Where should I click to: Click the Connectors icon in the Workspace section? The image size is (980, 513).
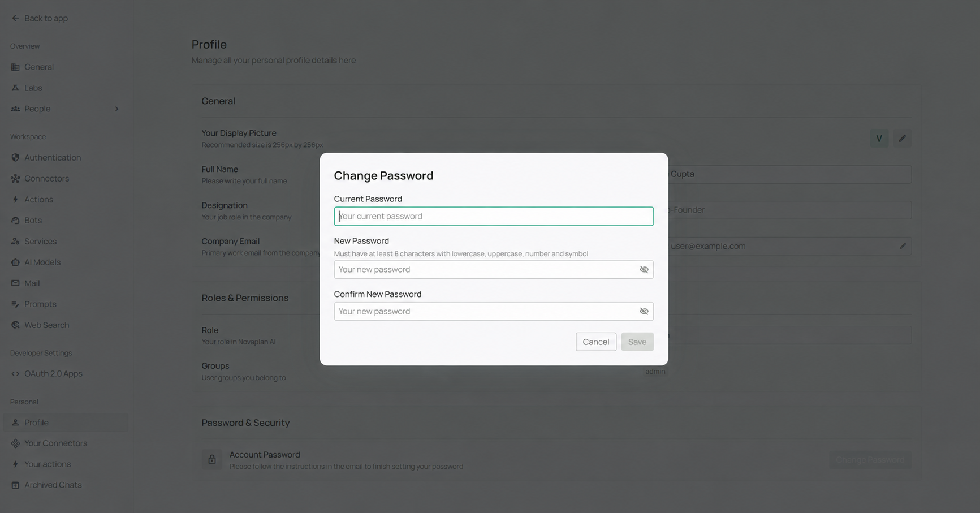(x=15, y=179)
